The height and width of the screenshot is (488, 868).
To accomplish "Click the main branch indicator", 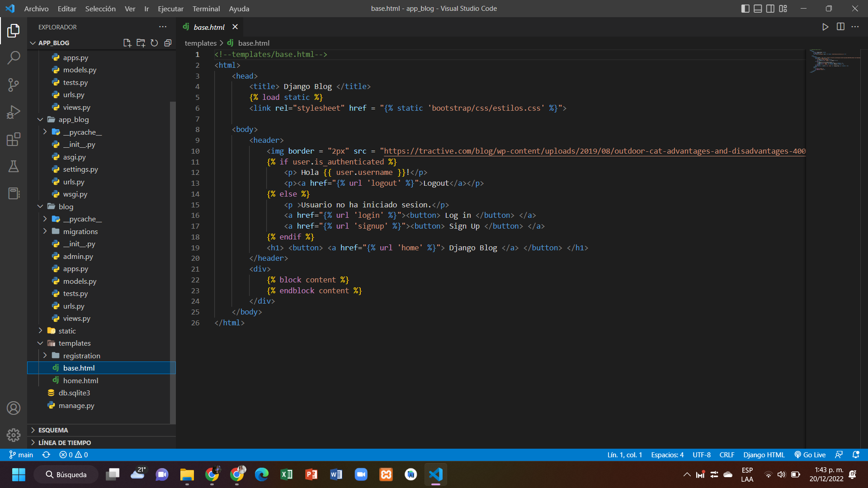I will [21, 455].
